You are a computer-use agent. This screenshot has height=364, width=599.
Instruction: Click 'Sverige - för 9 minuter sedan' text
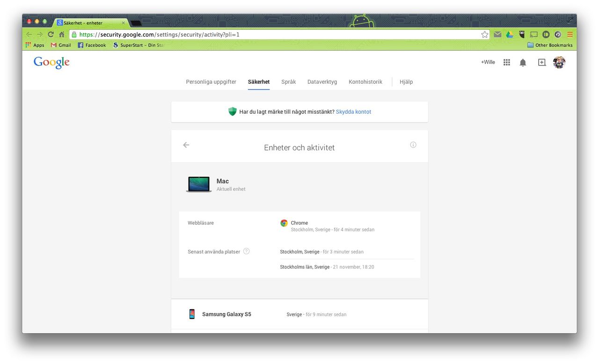tap(316, 314)
